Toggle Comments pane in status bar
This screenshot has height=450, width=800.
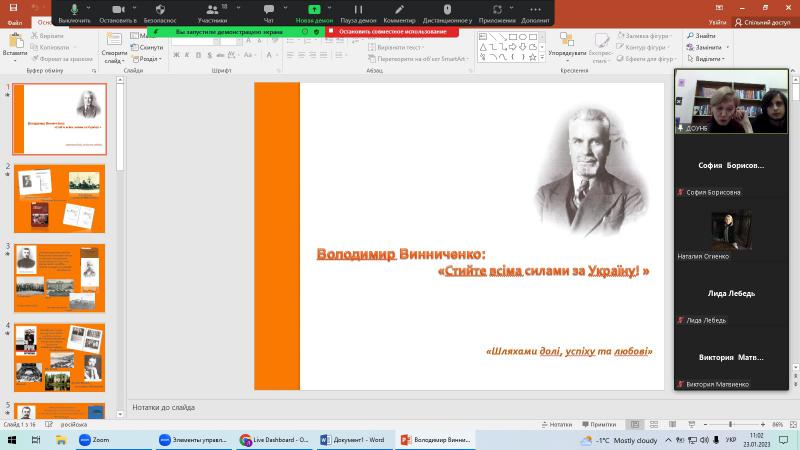(599, 424)
